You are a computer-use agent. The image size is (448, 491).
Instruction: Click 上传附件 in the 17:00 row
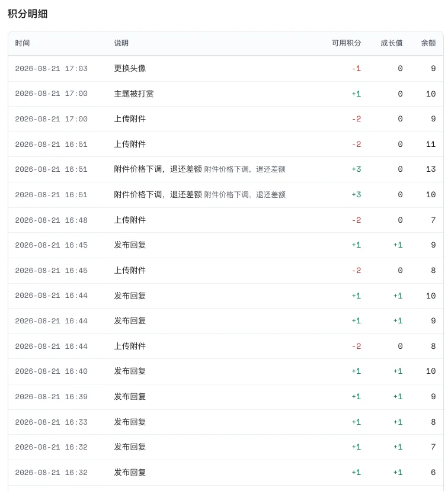(130, 118)
